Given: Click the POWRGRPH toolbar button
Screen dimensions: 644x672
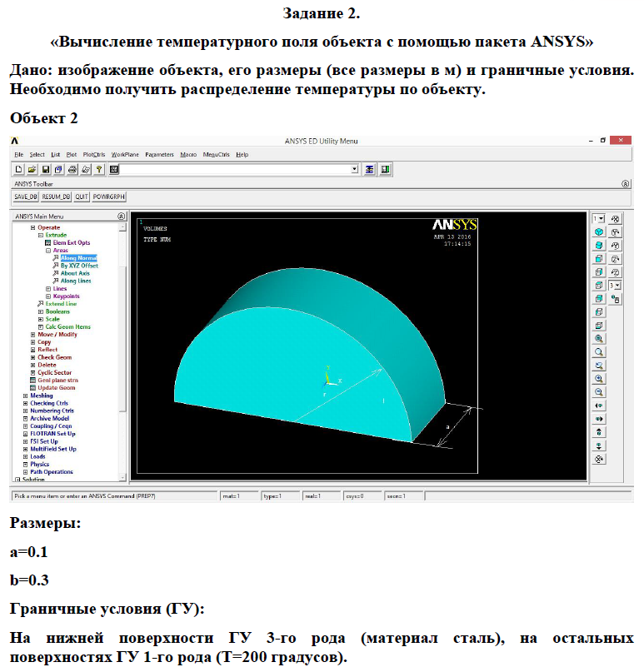Looking at the screenshot, I should click(x=109, y=197).
